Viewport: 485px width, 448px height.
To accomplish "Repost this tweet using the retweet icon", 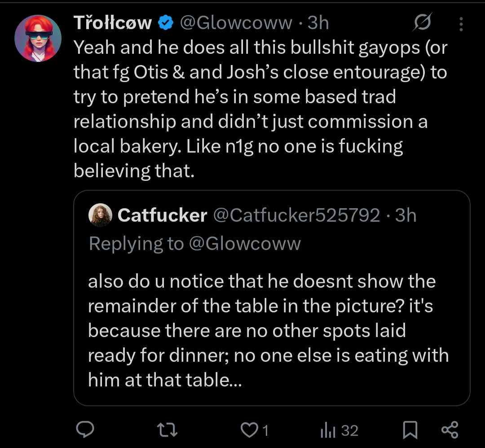I will click(169, 430).
